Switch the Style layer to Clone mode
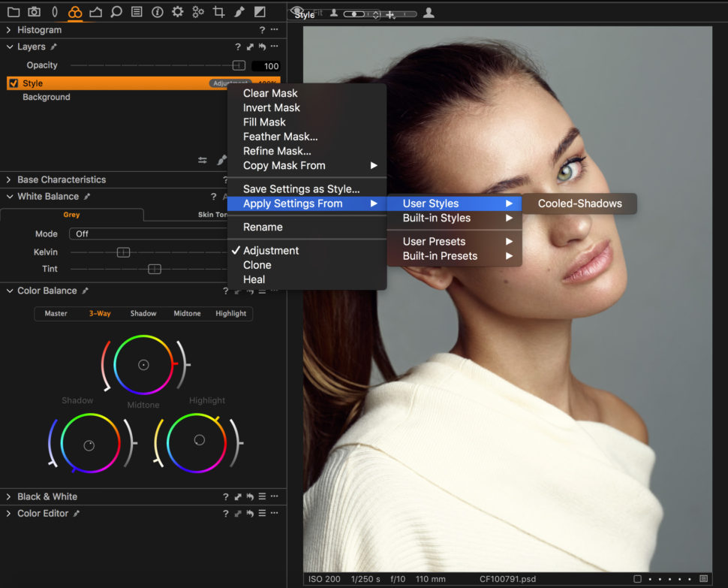 coord(257,264)
